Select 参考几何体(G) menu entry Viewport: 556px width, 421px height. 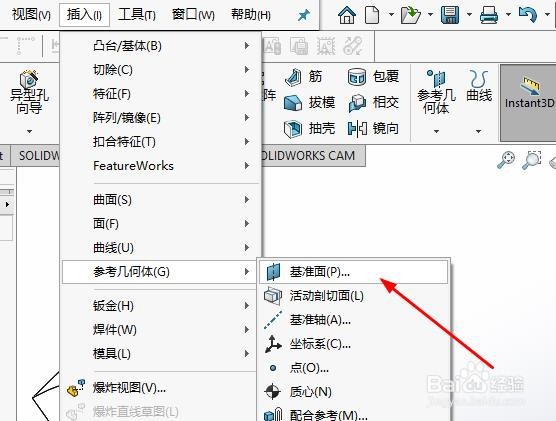pyautogui.click(x=160, y=272)
